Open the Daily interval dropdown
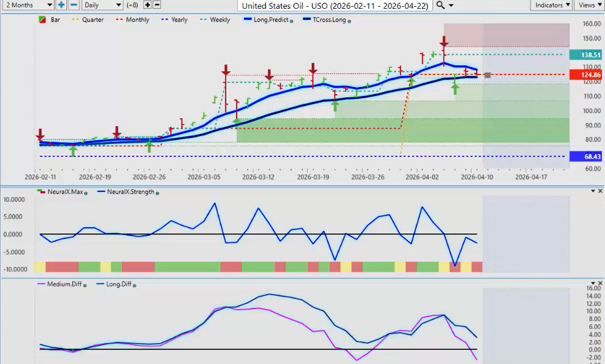605x364 pixels. [102, 5]
